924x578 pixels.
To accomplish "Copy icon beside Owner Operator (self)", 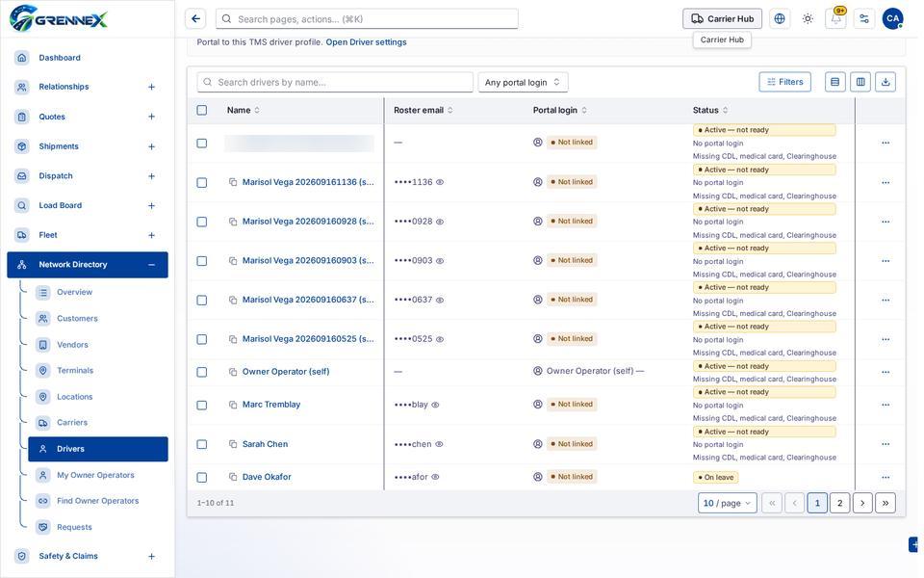I will pos(233,372).
